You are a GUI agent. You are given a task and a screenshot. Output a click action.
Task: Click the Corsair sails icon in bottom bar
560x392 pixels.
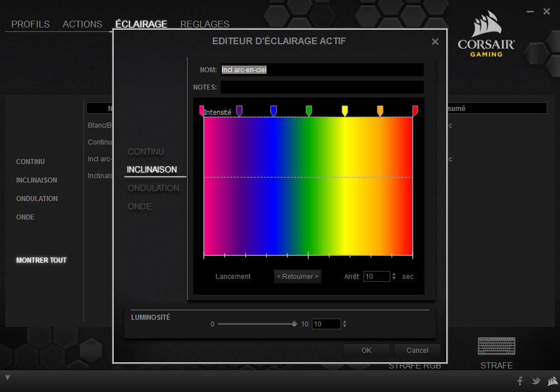point(552,381)
